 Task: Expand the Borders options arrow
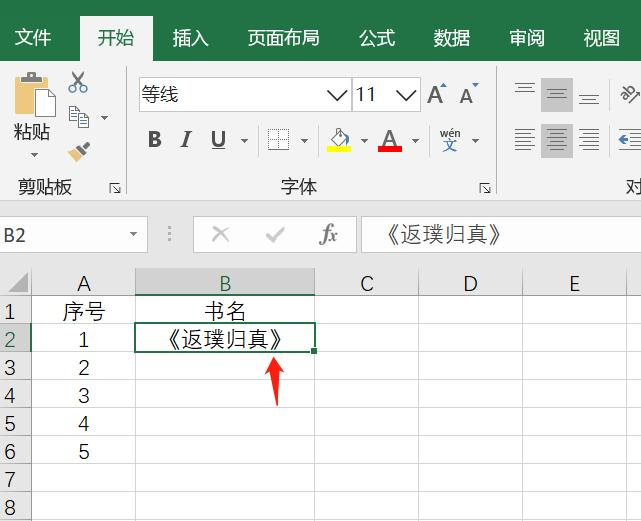click(305, 141)
